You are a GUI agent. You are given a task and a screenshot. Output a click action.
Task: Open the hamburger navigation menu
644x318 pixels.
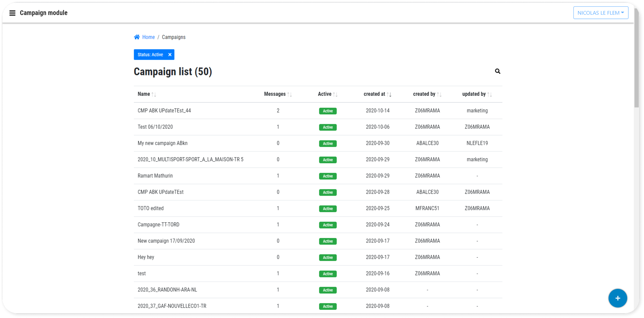[12, 13]
